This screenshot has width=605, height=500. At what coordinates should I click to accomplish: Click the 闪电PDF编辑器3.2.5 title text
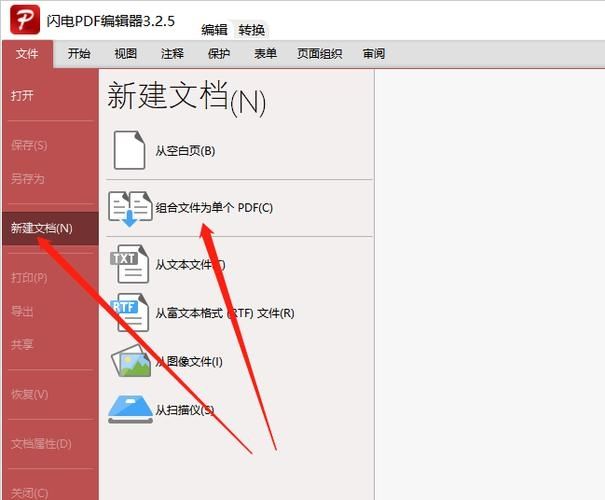pos(111,21)
